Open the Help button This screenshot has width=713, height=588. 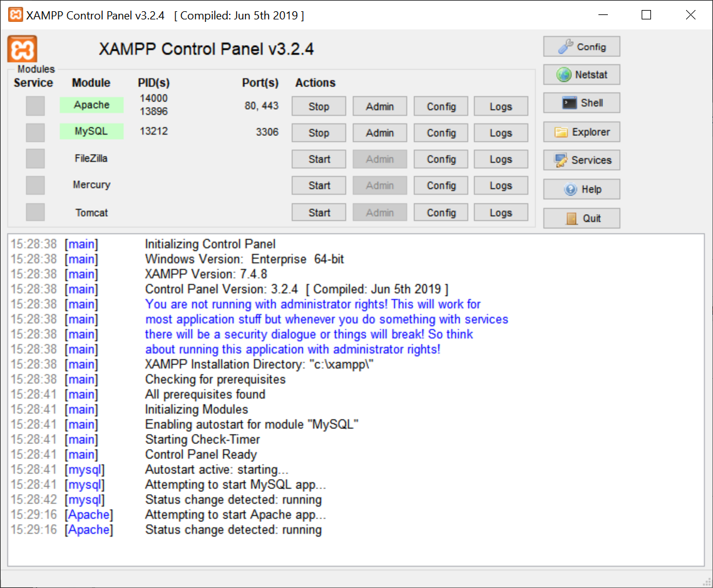pyautogui.click(x=582, y=190)
